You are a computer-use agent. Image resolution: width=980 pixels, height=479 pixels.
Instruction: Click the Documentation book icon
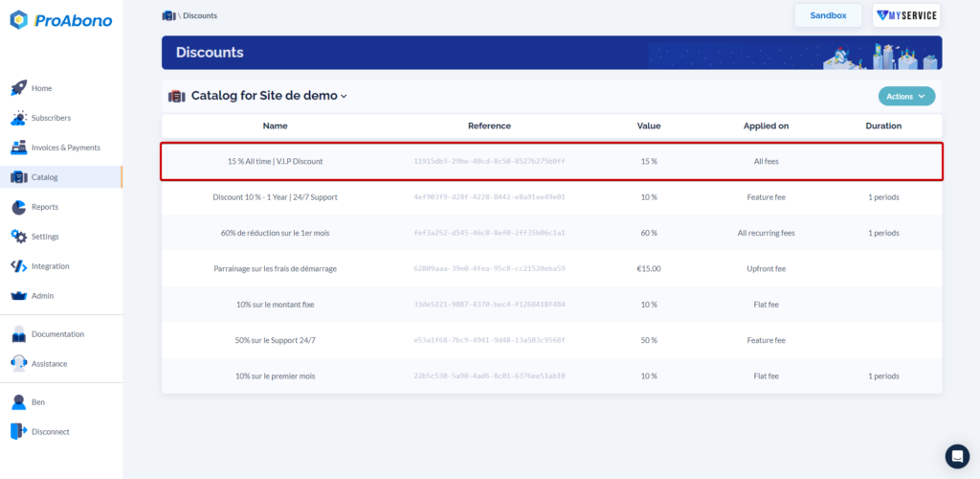tap(19, 334)
